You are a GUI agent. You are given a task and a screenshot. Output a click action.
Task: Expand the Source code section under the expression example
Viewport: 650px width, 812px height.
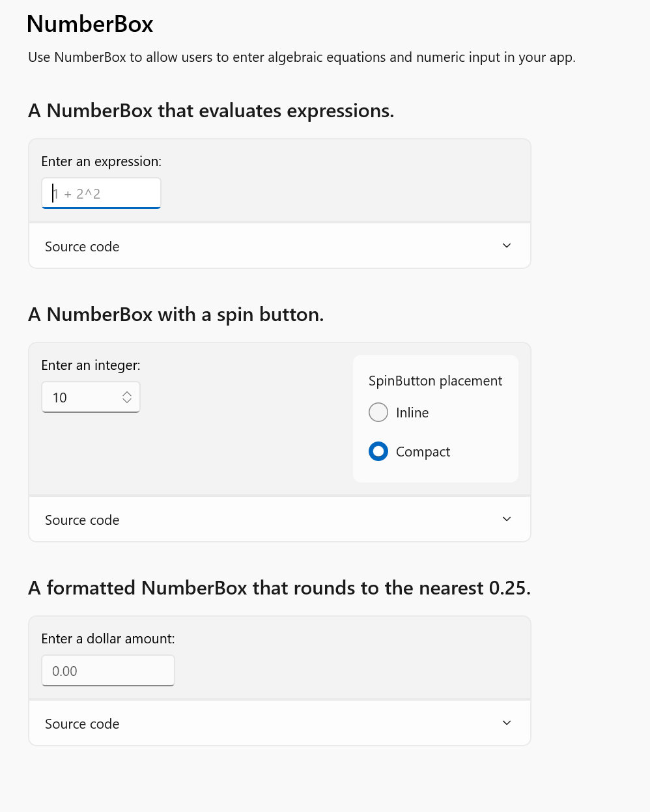coord(279,245)
